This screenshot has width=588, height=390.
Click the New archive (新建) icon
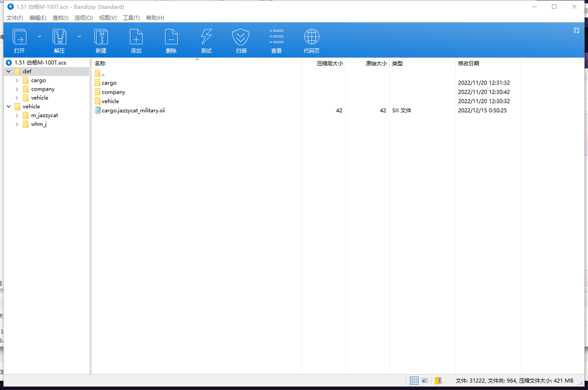[x=101, y=37]
